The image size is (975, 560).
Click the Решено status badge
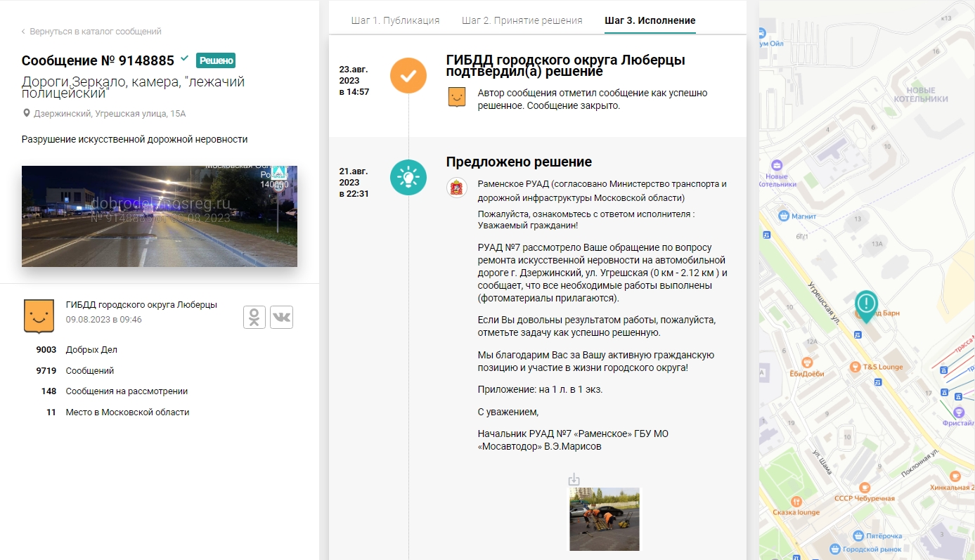pyautogui.click(x=216, y=60)
